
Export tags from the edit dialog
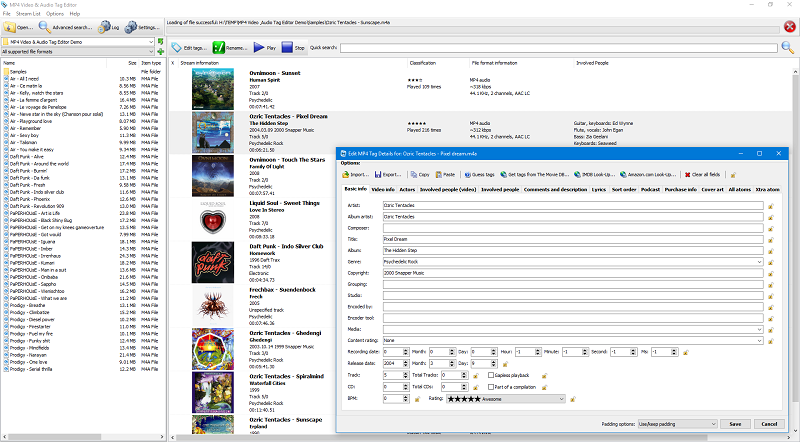coord(388,175)
